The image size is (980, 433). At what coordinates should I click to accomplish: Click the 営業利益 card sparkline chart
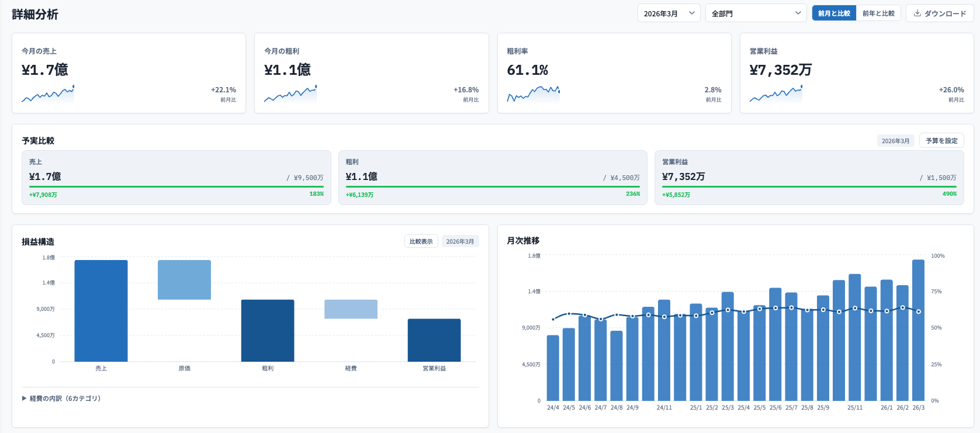[x=775, y=94]
